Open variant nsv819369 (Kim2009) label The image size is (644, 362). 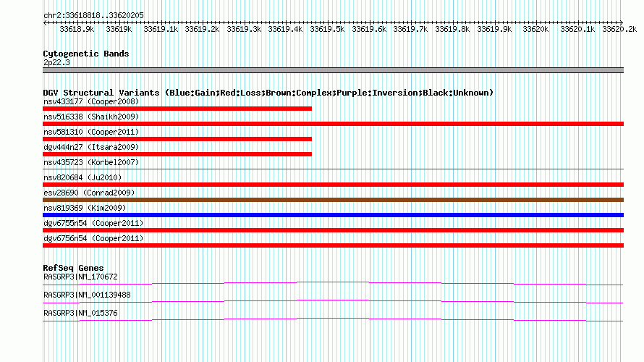[85, 208]
